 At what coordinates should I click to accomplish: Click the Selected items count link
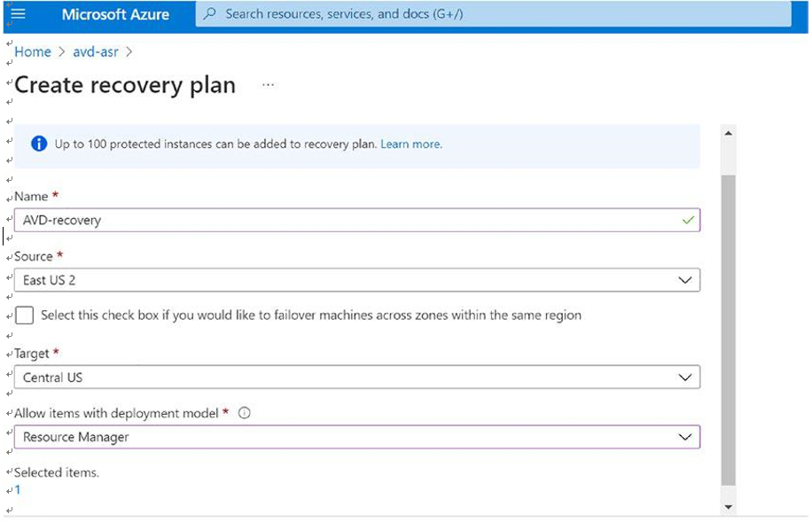pos(18,489)
